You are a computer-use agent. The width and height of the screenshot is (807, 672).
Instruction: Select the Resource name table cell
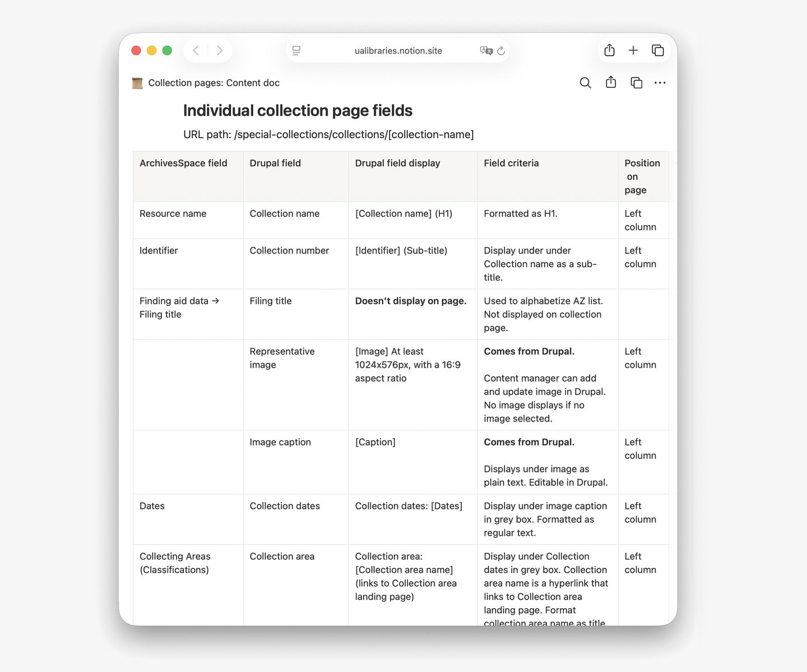(173, 213)
